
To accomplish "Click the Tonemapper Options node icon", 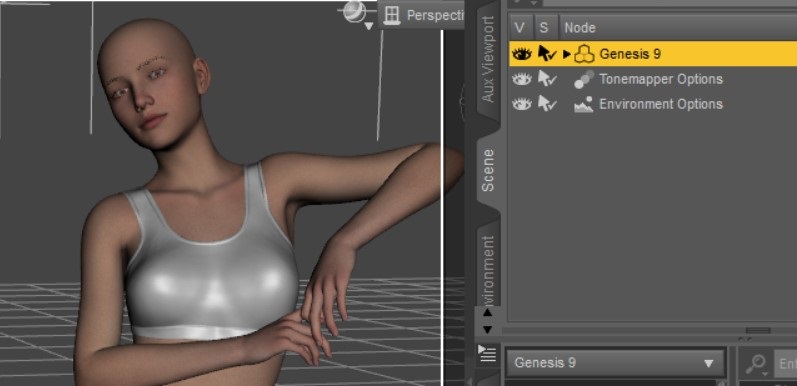I will click(x=584, y=79).
